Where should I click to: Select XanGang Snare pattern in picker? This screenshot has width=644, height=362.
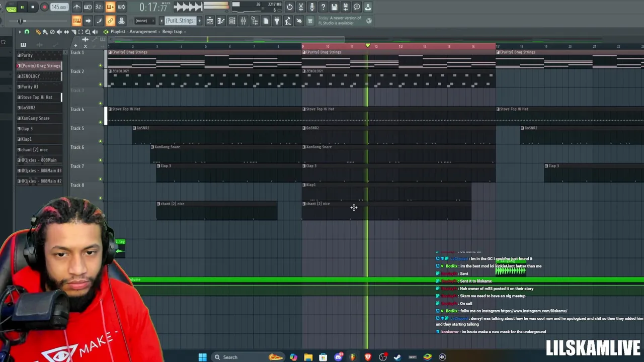(x=39, y=118)
